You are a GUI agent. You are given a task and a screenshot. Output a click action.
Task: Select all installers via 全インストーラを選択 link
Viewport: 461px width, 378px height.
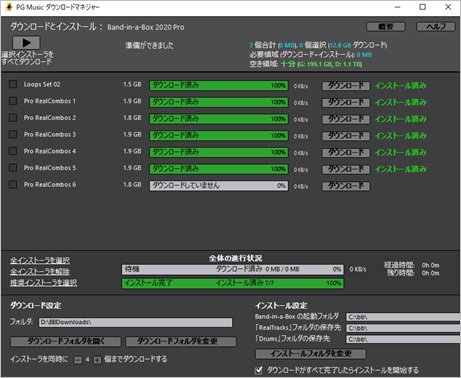pyautogui.click(x=40, y=260)
